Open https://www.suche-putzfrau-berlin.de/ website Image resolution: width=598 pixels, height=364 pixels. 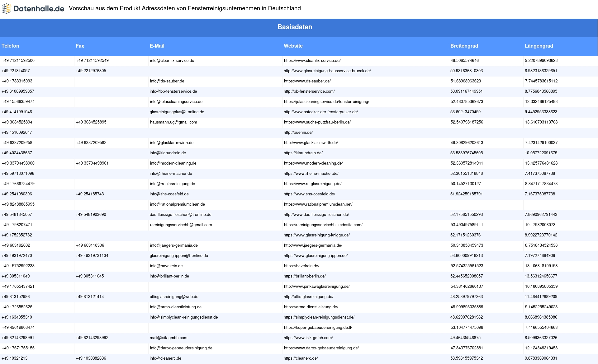click(x=317, y=122)
